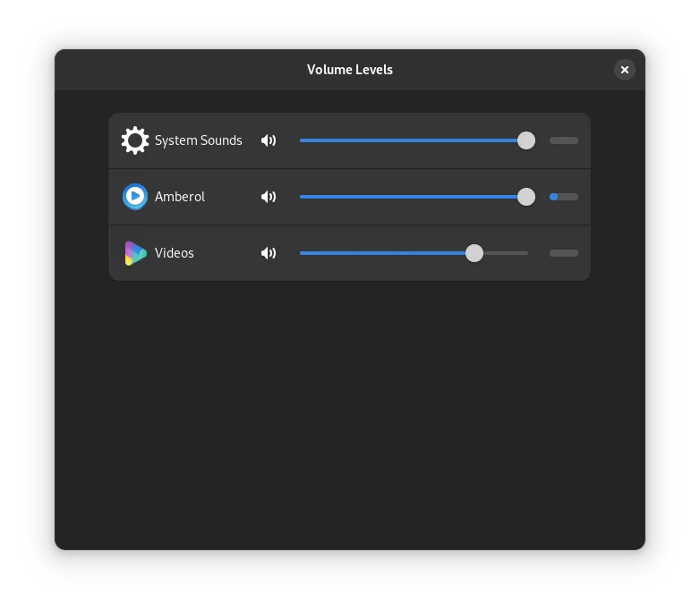The image size is (700, 610).
Task: Click the unfilled end of Videos slider
Action: pos(508,253)
